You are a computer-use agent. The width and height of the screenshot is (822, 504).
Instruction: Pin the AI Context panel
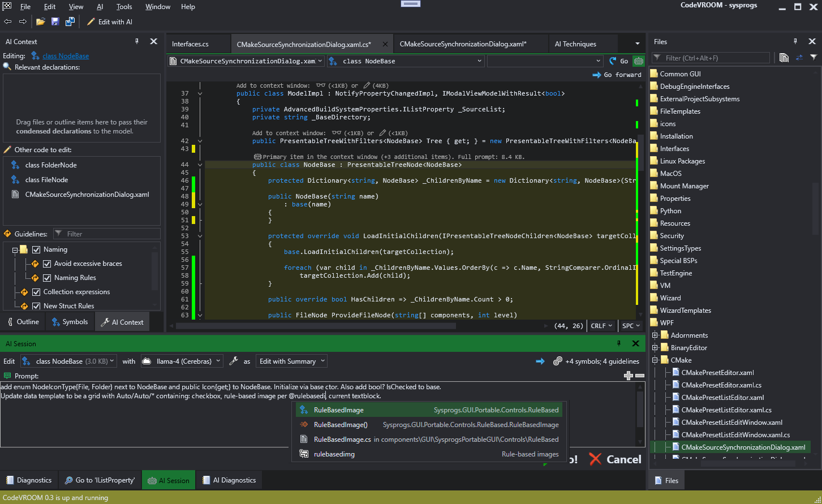click(x=137, y=41)
